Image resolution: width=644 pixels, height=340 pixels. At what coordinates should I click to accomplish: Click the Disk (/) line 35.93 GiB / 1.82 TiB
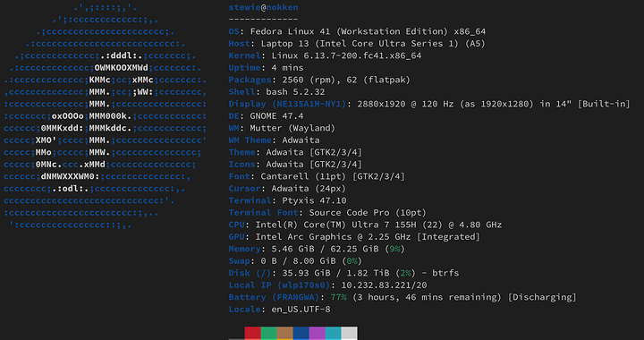click(343, 273)
